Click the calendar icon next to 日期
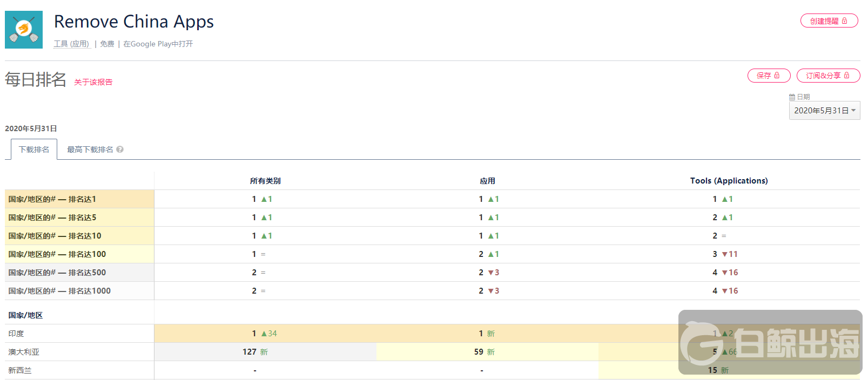This screenshot has height=380, width=868. pos(792,97)
